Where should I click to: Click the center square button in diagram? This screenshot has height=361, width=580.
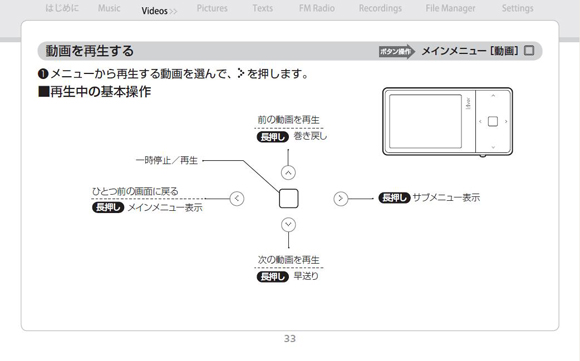(289, 199)
